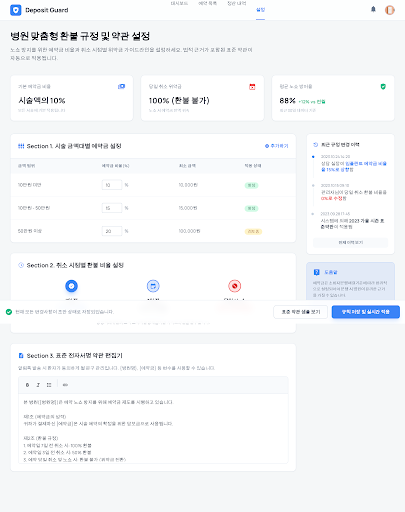The image size is (405, 512).
Task: Click the Section 2 clock icon
Action: click(x=21, y=265)
